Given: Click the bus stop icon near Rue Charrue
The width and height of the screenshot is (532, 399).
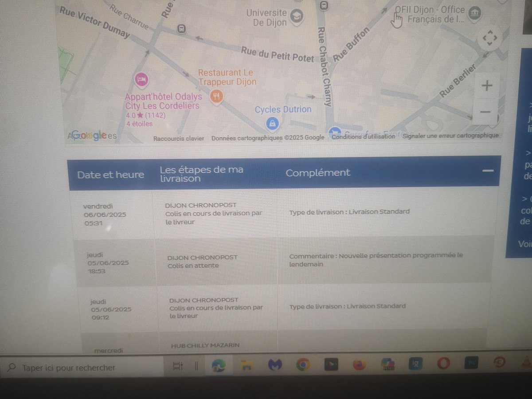Looking at the screenshot, I should point(181,29).
